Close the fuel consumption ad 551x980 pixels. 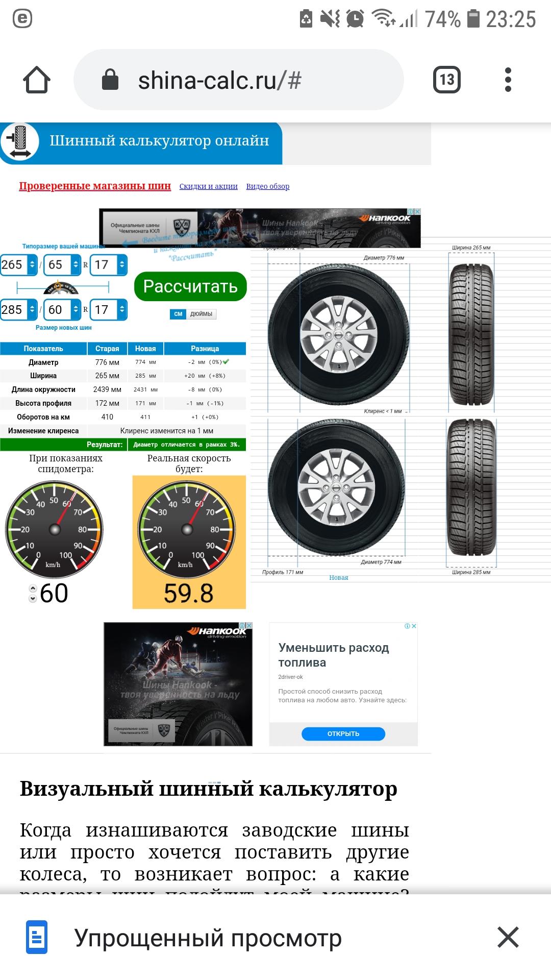click(x=414, y=626)
